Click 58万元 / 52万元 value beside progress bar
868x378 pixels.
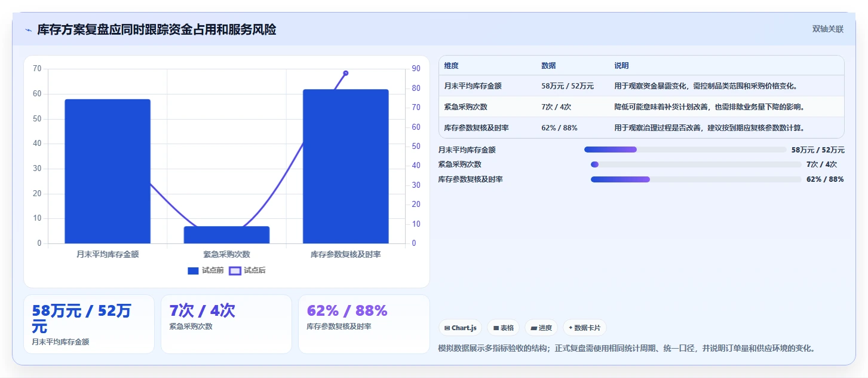pos(818,150)
